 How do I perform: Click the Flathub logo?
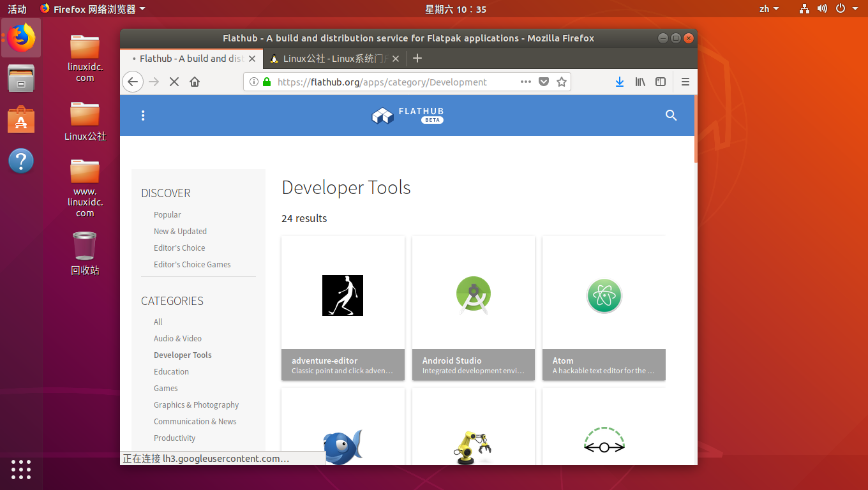pos(407,115)
